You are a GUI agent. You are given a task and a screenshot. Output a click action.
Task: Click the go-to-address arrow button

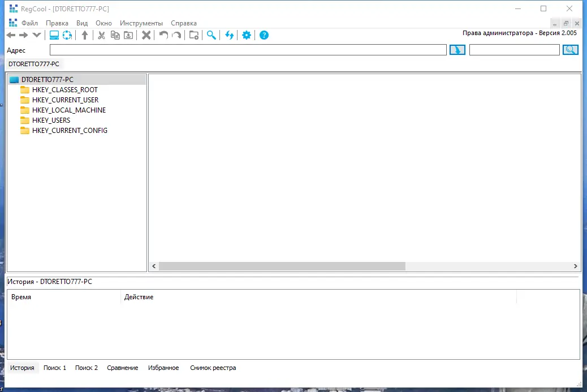(x=457, y=50)
